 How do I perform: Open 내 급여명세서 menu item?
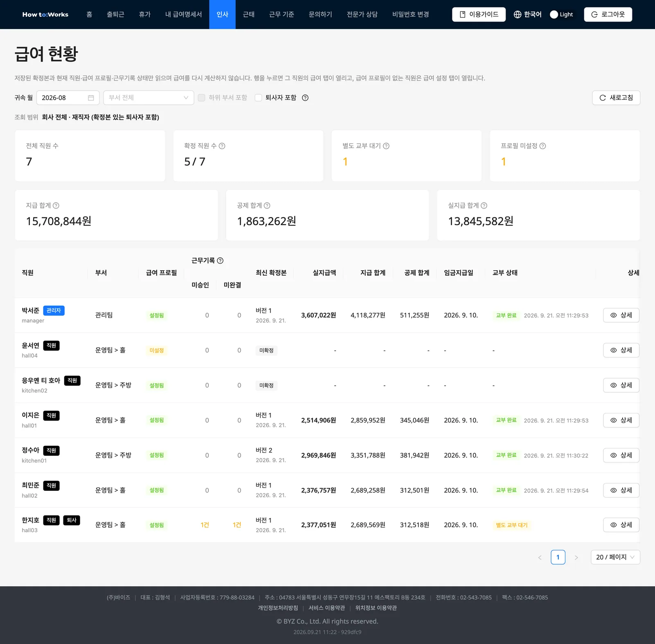[x=183, y=14]
